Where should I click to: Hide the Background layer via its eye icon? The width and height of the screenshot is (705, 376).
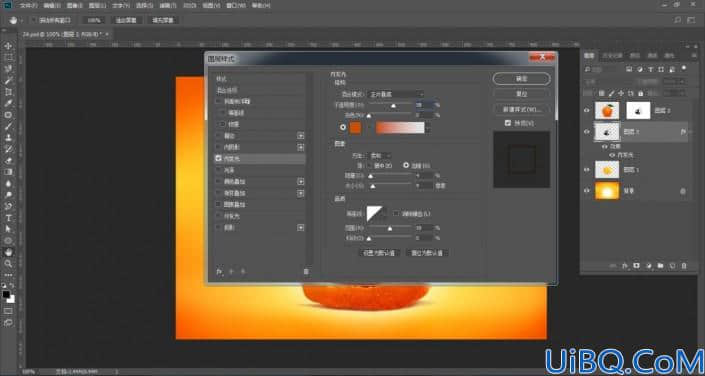(587, 191)
